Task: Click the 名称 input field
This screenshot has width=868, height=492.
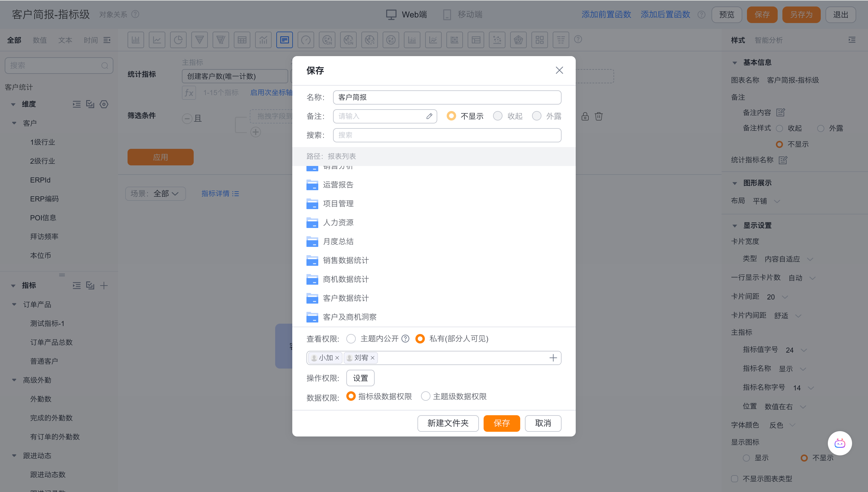Action: click(x=447, y=97)
